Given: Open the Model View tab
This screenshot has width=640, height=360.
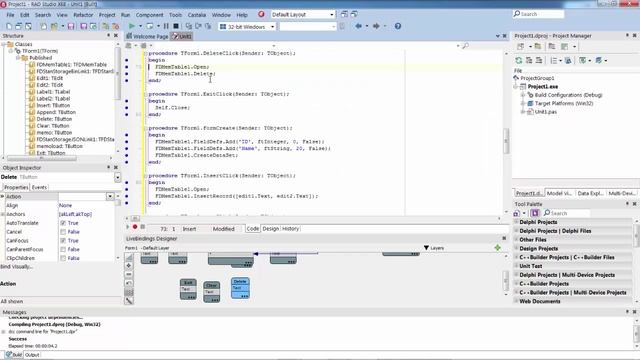Looking at the screenshot, I should (x=559, y=193).
